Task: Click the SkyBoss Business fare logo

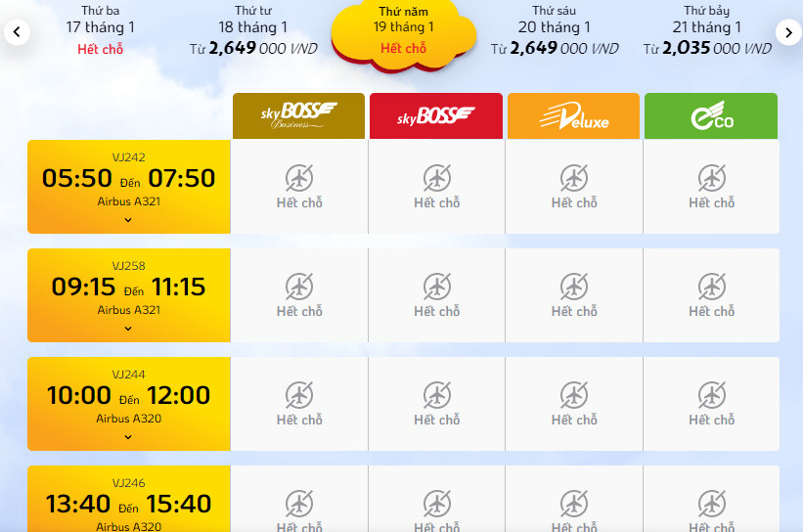Action: (298, 116)
